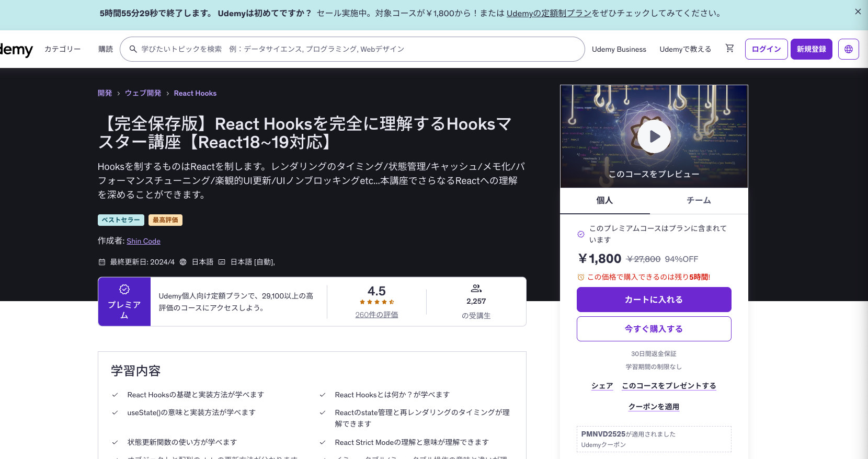Click このコースをプレゼントする link
The image size is (868, 459).
point(669,386)
